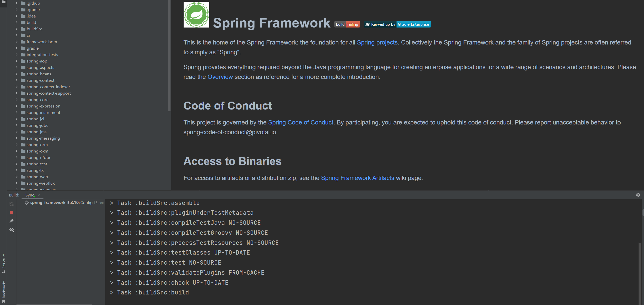
Task: Switch to the Sync tab
Action: pyautogui.click(x=30, y=195)
